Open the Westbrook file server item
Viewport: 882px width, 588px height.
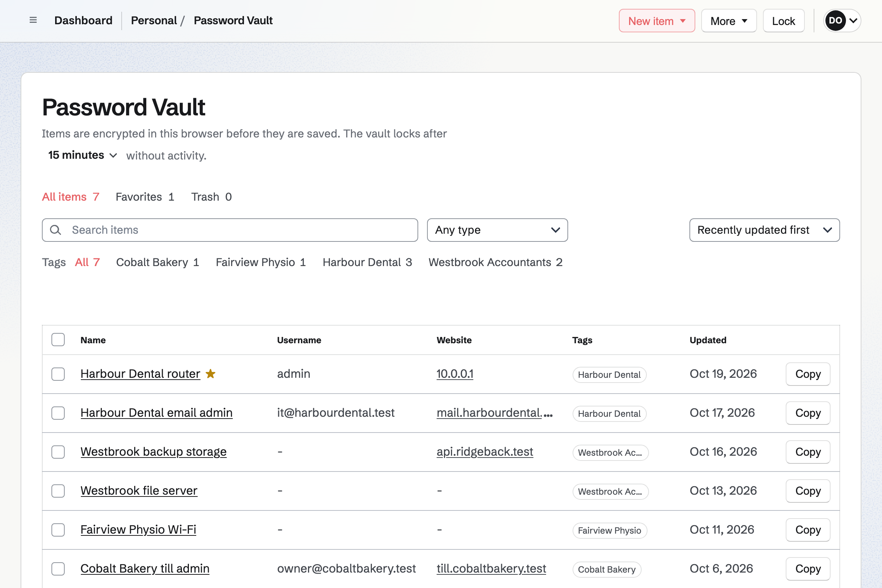(x=139, y=491)
